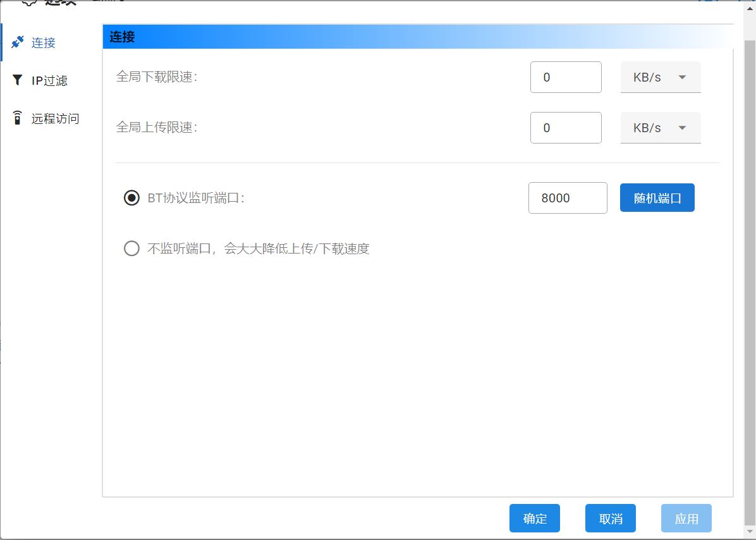
Task: Click the BT协议监听端口 label text
Action: 195,198
